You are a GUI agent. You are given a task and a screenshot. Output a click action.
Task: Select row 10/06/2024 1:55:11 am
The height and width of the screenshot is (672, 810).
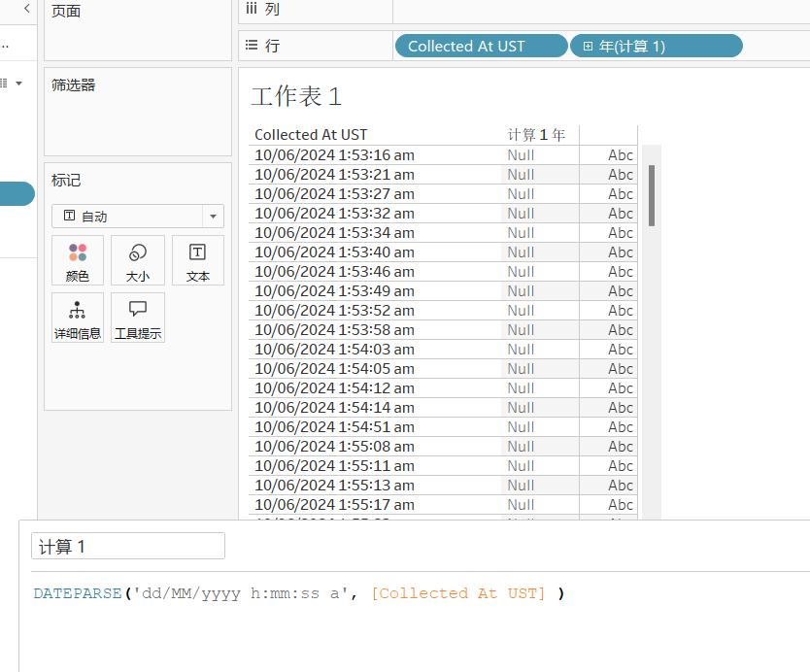pyautogui.click(x=335, y=466)
